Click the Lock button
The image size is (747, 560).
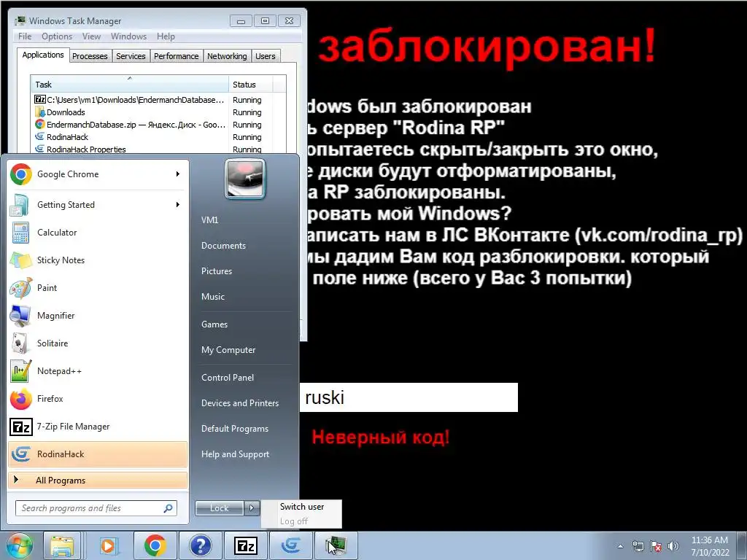pyautogui.click(x=220, y=508)
